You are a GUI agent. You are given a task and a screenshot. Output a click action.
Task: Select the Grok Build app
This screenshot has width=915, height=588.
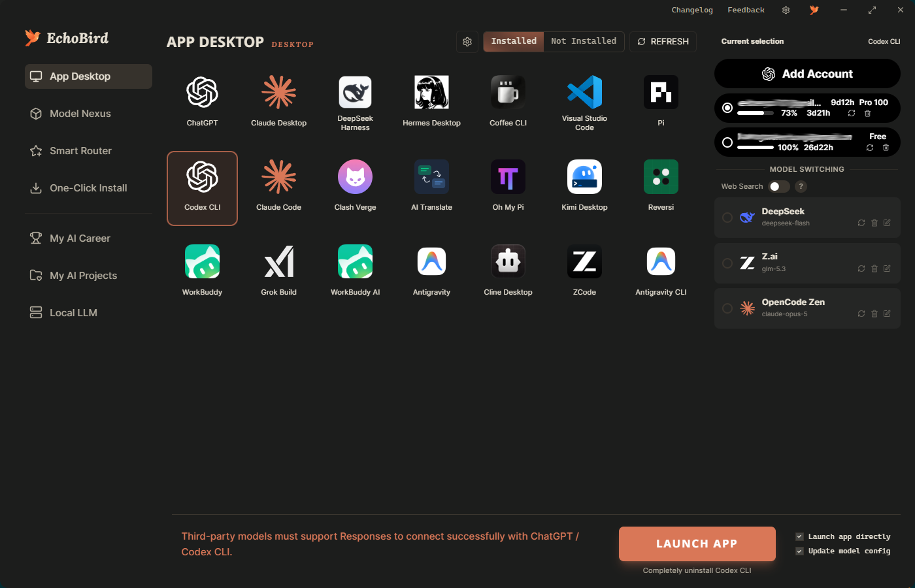pos(278,273)
